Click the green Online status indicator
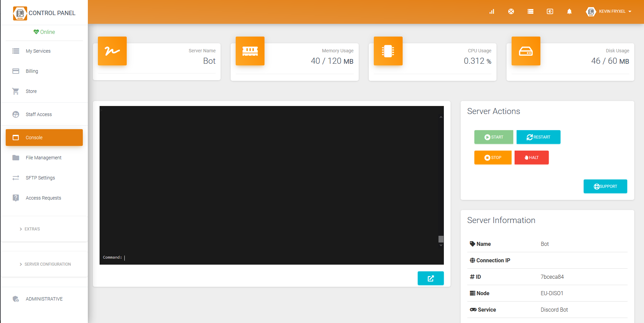The image size is (644, 323). pos(44,32)
